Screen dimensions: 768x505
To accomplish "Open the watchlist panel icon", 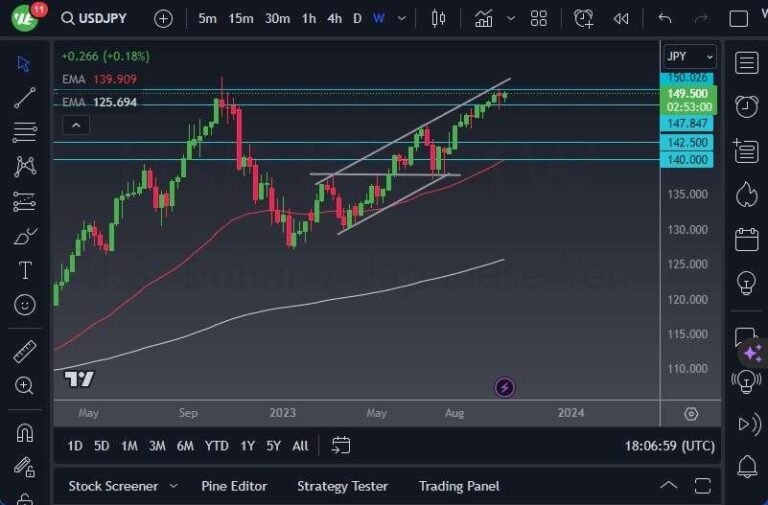I will pyautogui.click(x=746, y=63).
